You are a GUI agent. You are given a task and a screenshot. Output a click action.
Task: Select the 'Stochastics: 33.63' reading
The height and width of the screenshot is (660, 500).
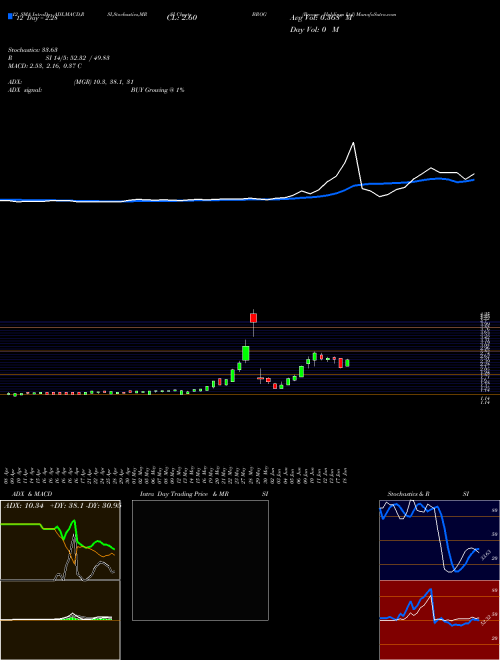[32, 50]
